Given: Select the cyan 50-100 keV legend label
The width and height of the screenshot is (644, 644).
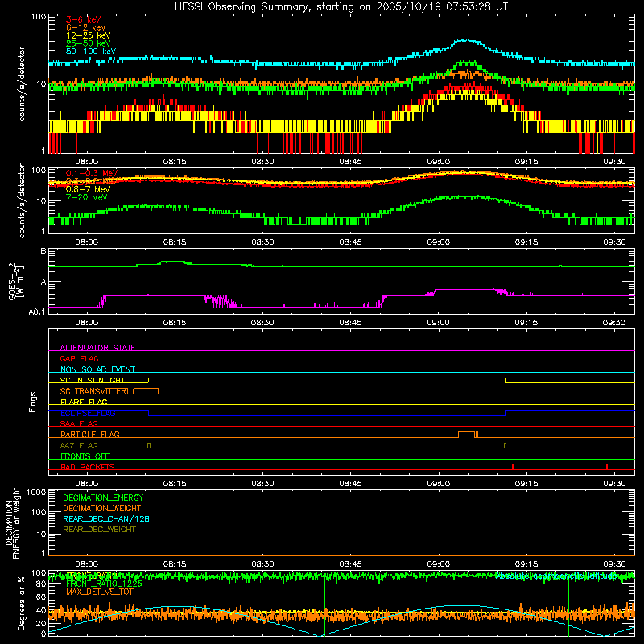Looking at the screenshot, I should point(91,52).
